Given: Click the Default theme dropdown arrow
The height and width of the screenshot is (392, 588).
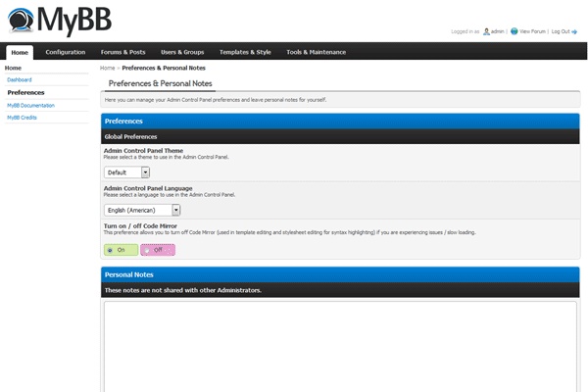Looking at the screenshot, I should coord(145,172).
